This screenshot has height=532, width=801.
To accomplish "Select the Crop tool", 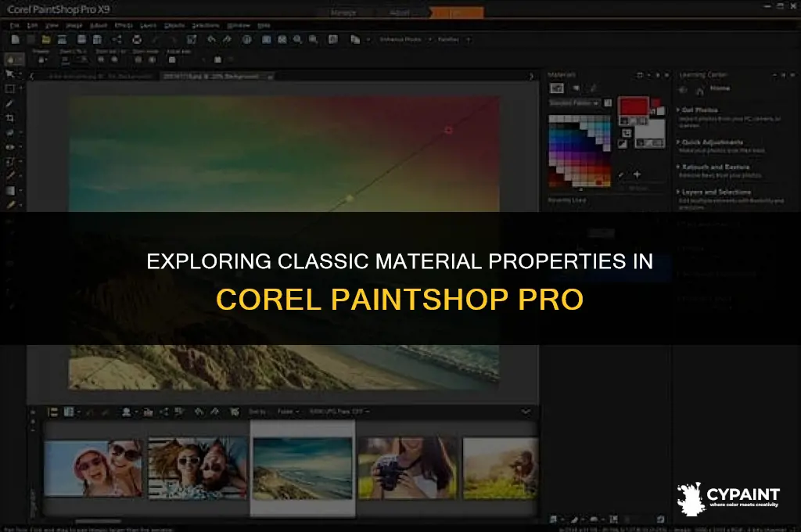I will [9, 118].
